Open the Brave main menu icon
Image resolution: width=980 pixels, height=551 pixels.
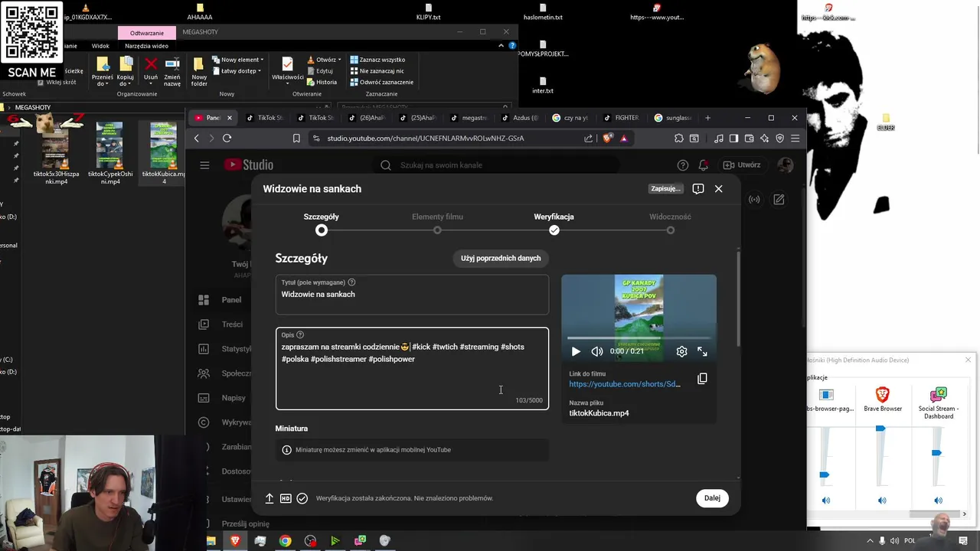tap(795, 139)
